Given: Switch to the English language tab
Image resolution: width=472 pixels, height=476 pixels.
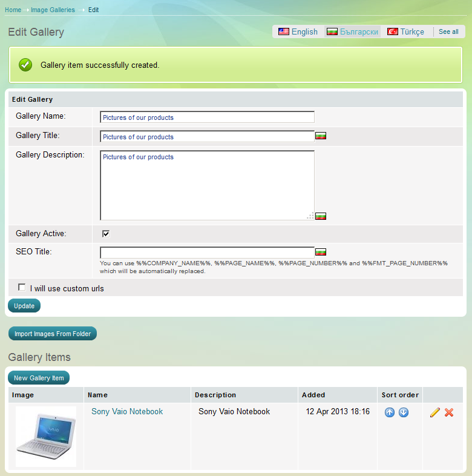Looking at the screenshot, I should pos(298,31).
